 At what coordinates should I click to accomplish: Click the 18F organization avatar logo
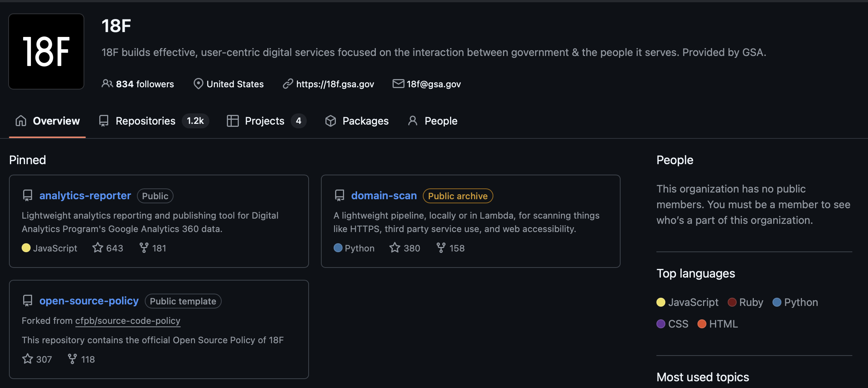point(46,51)
